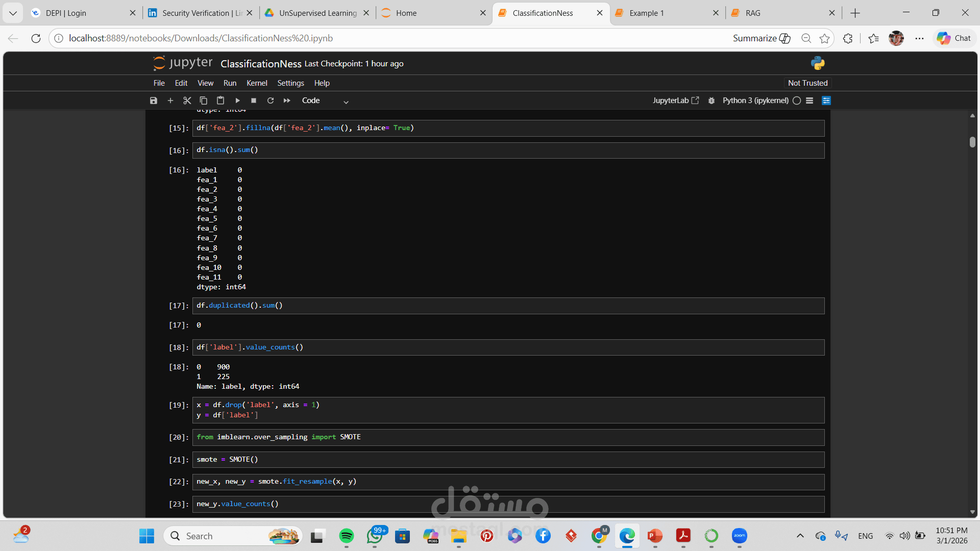Switch to the Example 1 tab
Viewport: 980px width, 551px height.
coord(647,13)
